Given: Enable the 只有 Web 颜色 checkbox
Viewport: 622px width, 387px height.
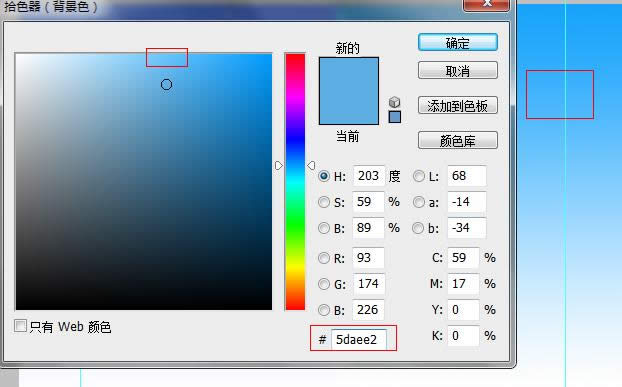Looking at the screenshot, I should [20, 326].
